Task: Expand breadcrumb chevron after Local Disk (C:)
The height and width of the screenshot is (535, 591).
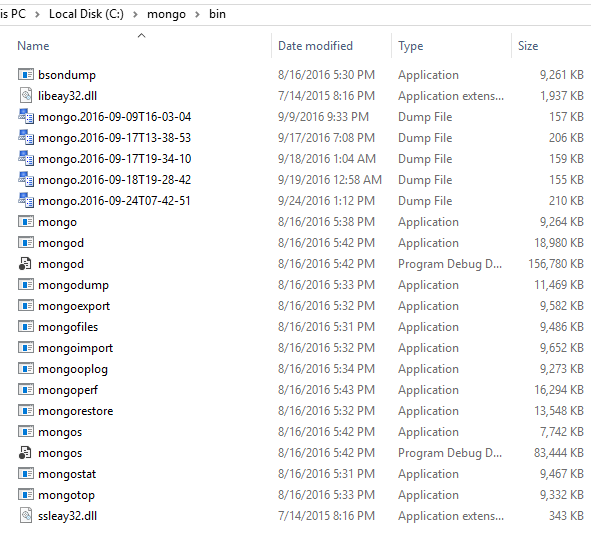Action: (x=135, y=15)
